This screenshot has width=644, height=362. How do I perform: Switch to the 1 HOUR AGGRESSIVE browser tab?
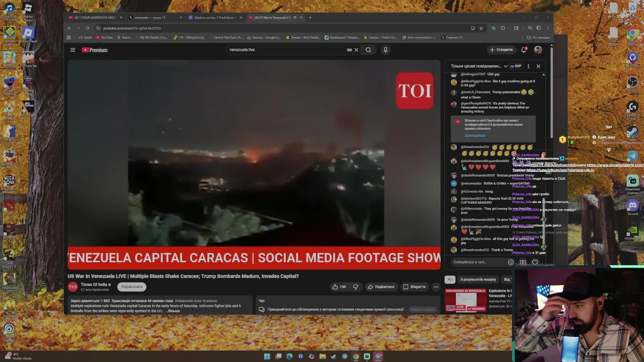pyautogui.click(x=95, y=18)
